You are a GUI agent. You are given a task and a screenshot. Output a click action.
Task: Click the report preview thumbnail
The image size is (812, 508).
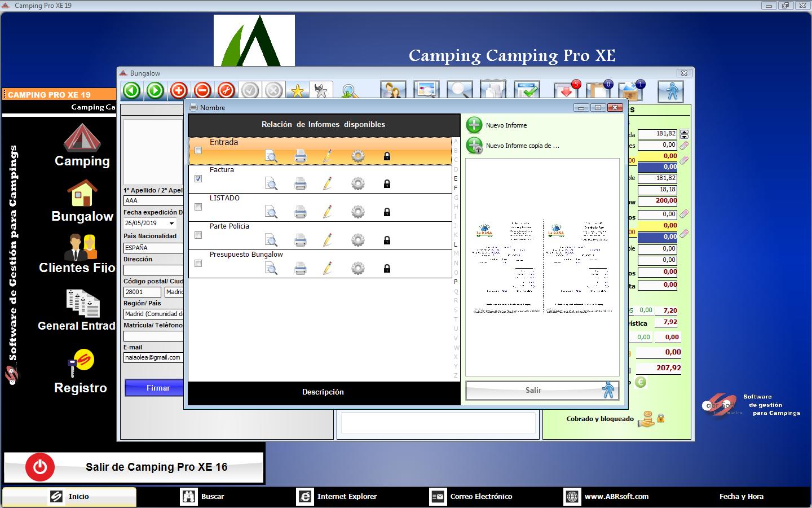[542, 267]
